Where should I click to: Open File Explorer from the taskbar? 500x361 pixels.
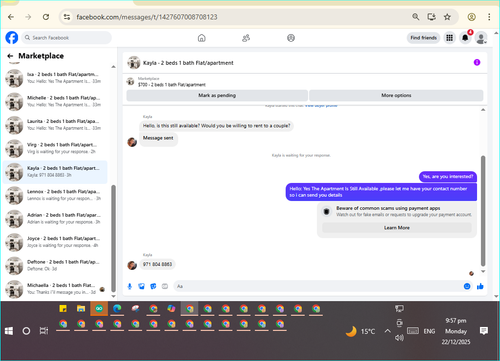click(x=81, y=309)
